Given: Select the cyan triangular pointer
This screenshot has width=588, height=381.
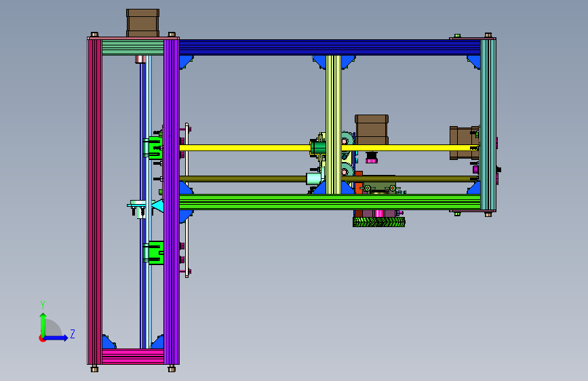Looking at the screenshot, I should pyautogui.click(x=158, y=206).
